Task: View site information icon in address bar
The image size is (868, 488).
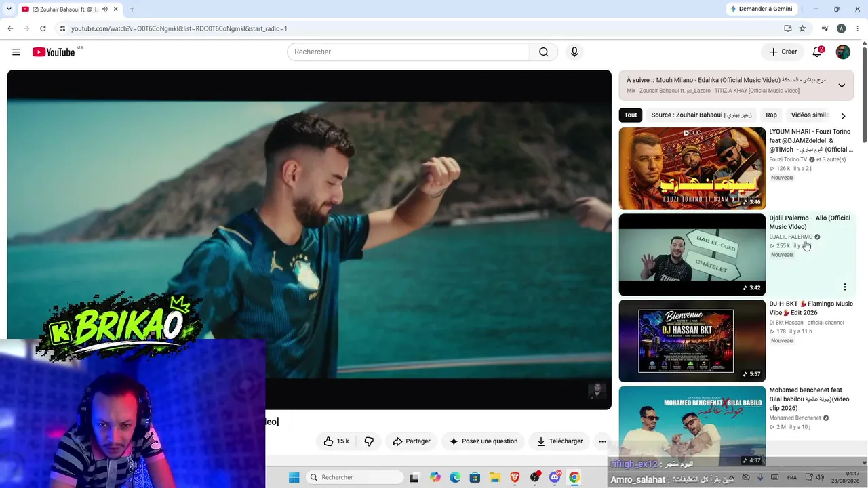Action: click(x=62, y=28)
